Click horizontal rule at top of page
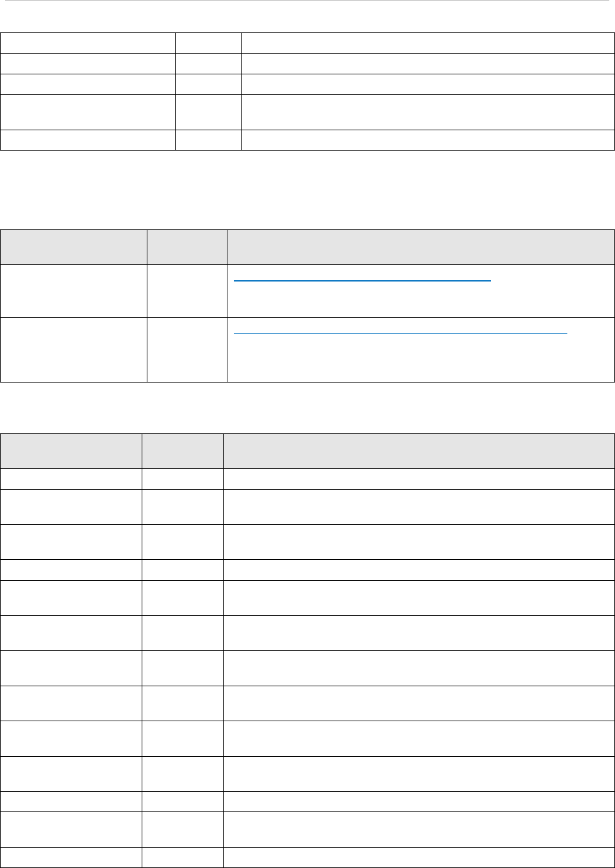615x868 pixels. (307, 2)
